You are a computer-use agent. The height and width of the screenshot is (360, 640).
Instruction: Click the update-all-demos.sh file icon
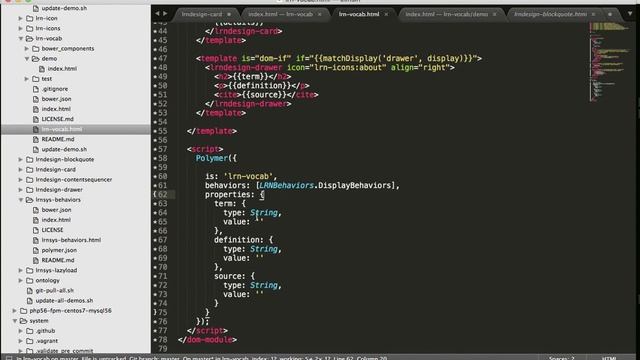point(29,300)
